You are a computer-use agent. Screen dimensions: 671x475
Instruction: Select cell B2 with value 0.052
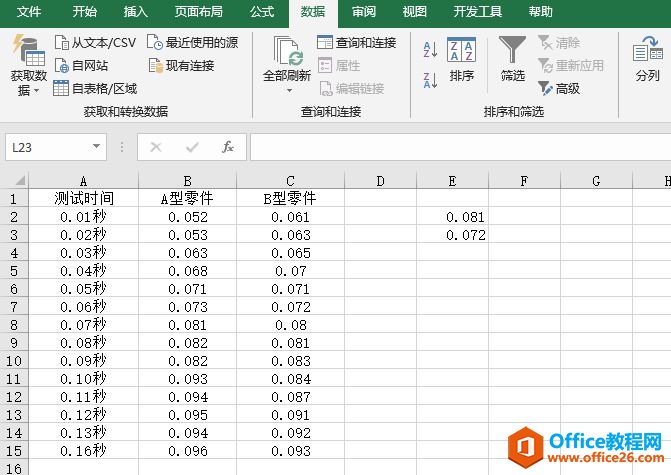pyautogui.click(x=187, y=217)
